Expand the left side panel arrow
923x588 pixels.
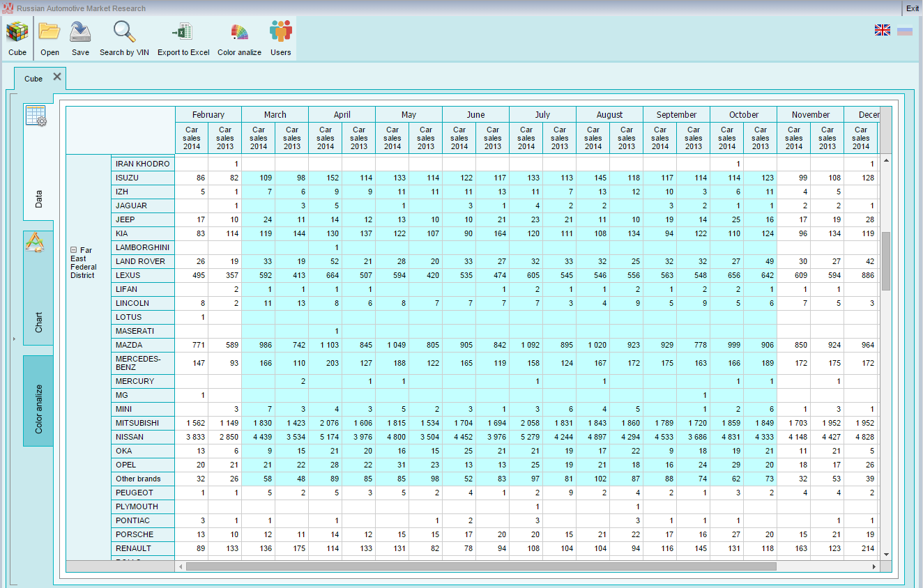pyautogui.click(x=13, y=339)
